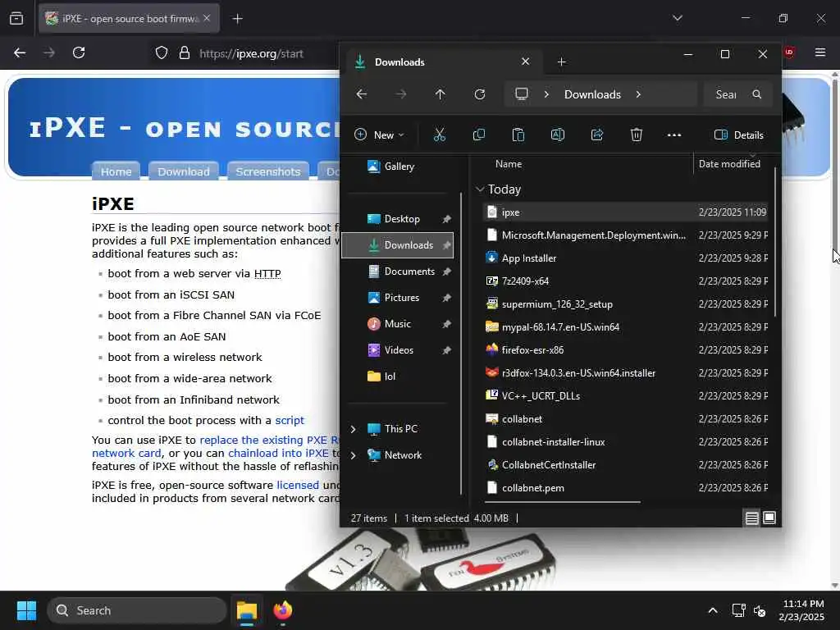Open the Firefox hamburger application menu
Image resolution: width=840 pixels, height=630 pixels.
(820, 52)
